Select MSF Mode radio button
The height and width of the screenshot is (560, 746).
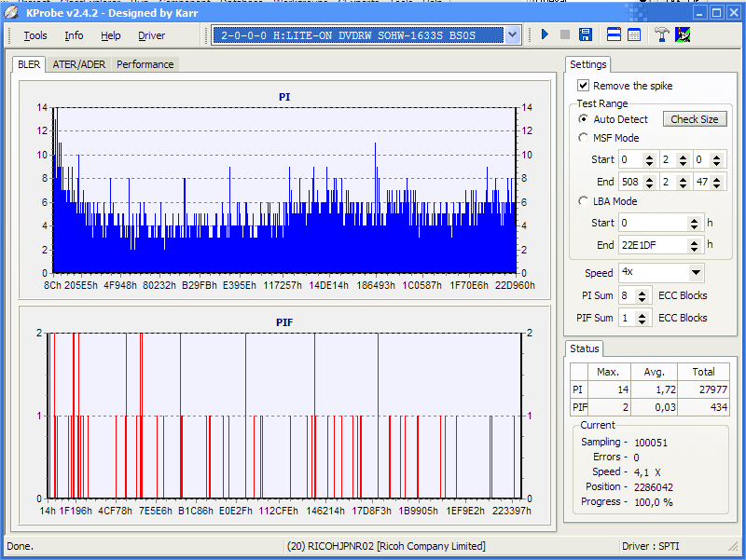pyautogui.click(x=583, y=138)
